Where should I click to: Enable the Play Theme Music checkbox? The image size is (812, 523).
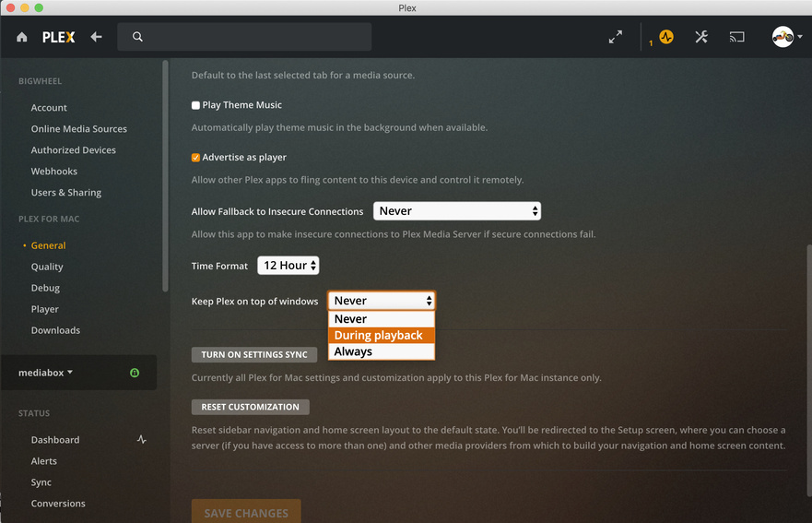195,105
